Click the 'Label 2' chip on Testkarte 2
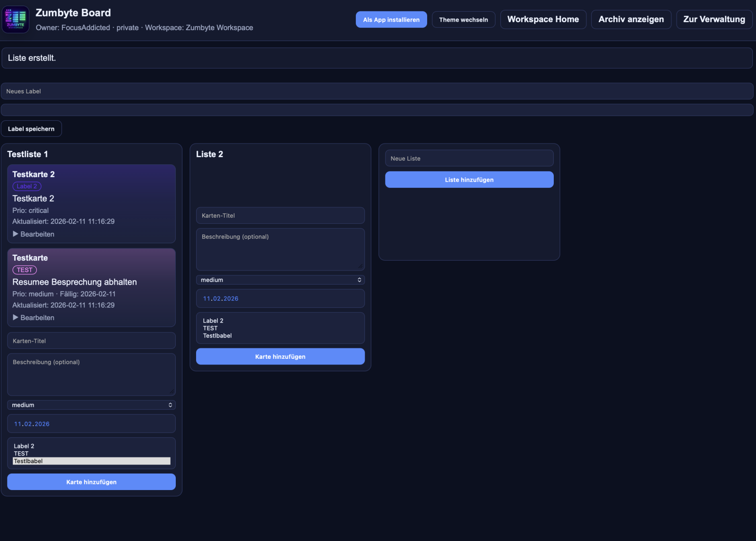 27,186
